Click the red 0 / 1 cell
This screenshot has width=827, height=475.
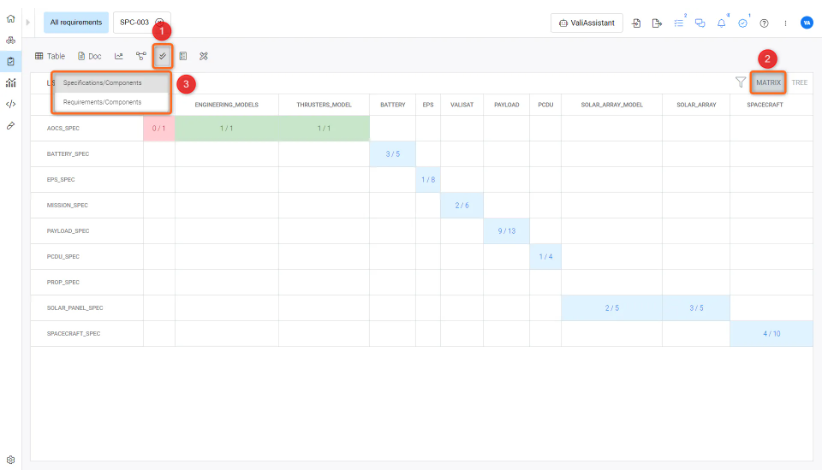tap(159, 128)
